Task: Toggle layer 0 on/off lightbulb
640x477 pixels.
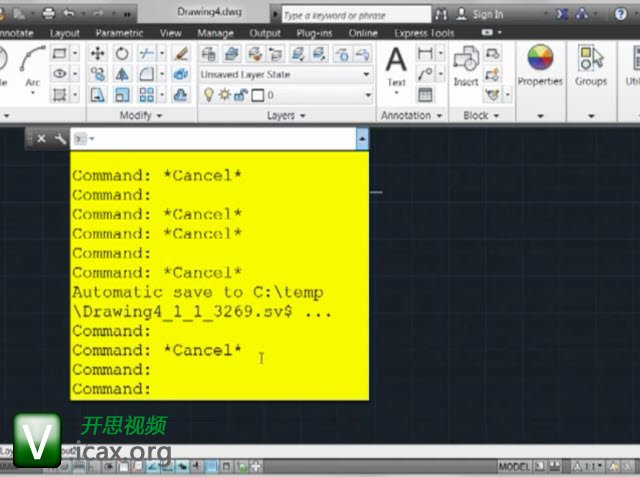Action: click(209, 95)
